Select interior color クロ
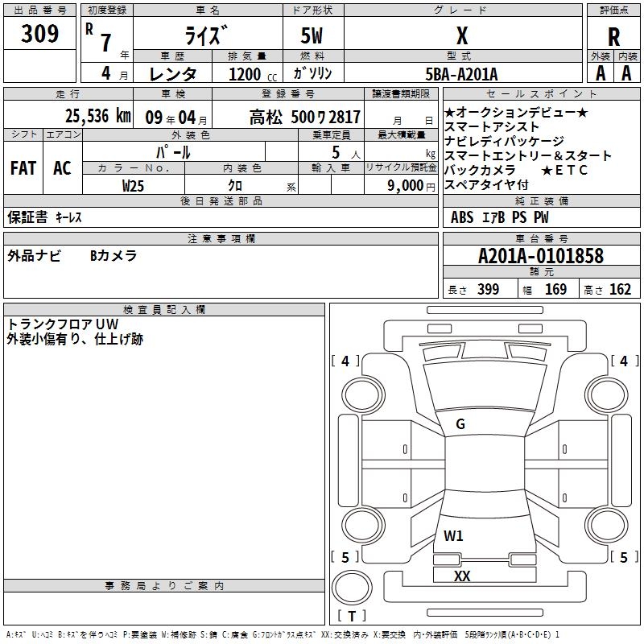The height and width of the screenshot is (644, 644). click(x=235, y=186)
